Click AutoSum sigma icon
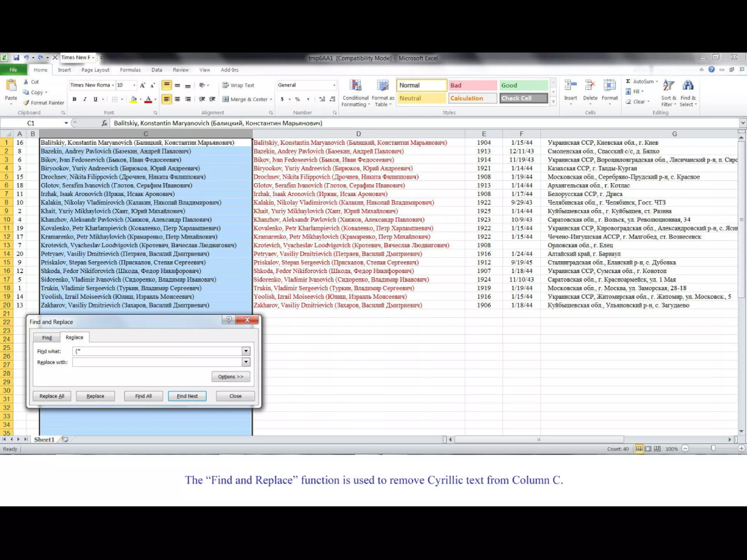Viewport: 747px width, 560px height. 628,81
